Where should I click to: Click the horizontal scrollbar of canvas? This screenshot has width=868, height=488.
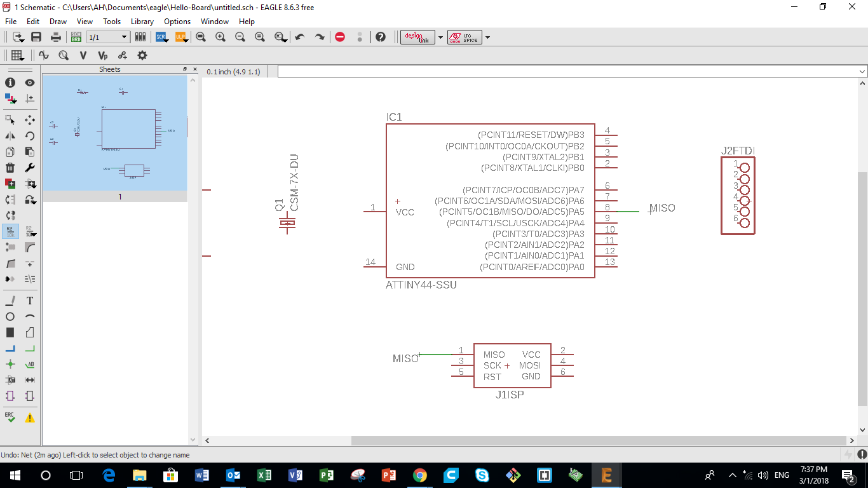click(x=598, y=440)
